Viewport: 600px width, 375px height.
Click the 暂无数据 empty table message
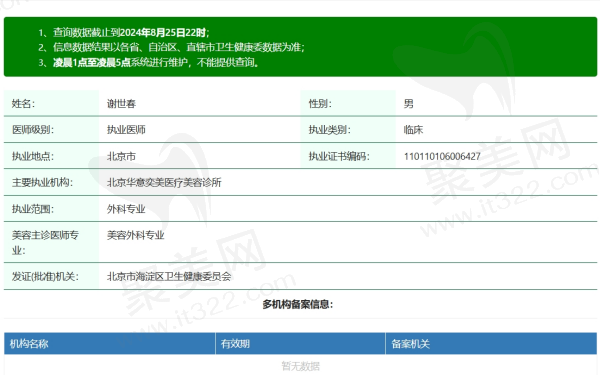(x=300, y=366)
